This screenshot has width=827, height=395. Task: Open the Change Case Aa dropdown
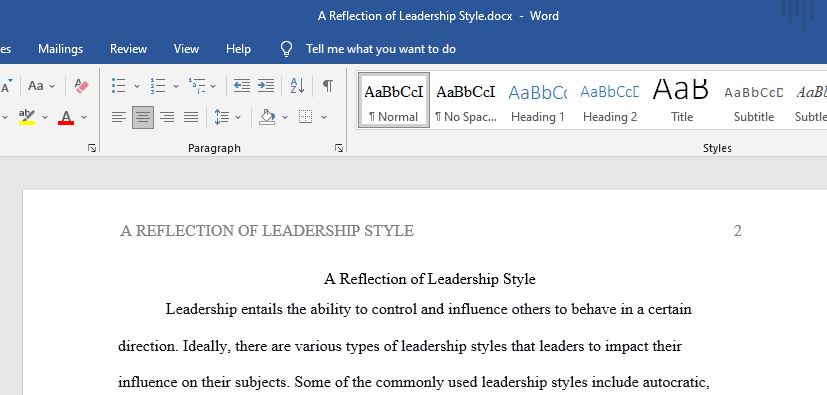41,85
